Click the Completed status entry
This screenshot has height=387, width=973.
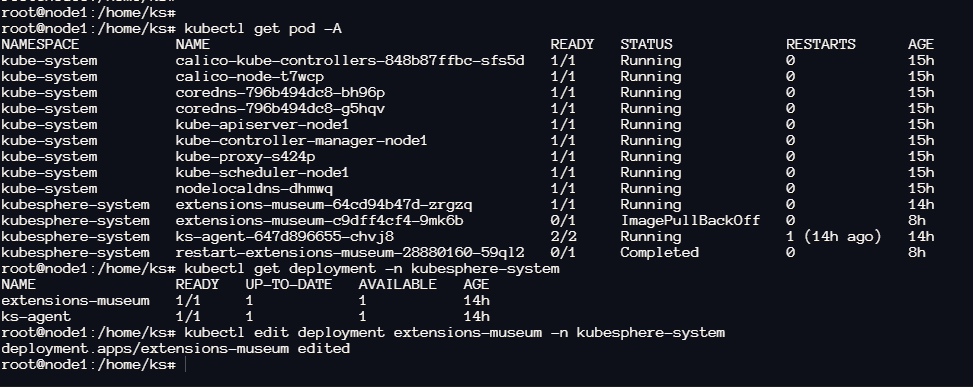660,253
